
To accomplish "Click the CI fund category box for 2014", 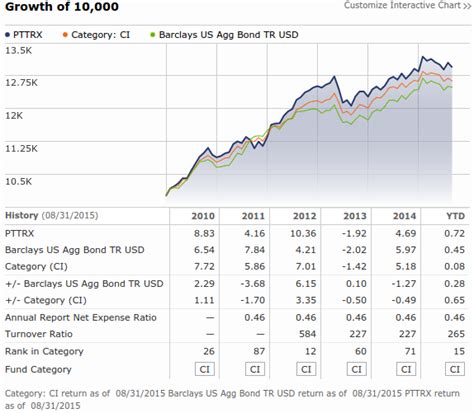I will coord(406,369).
